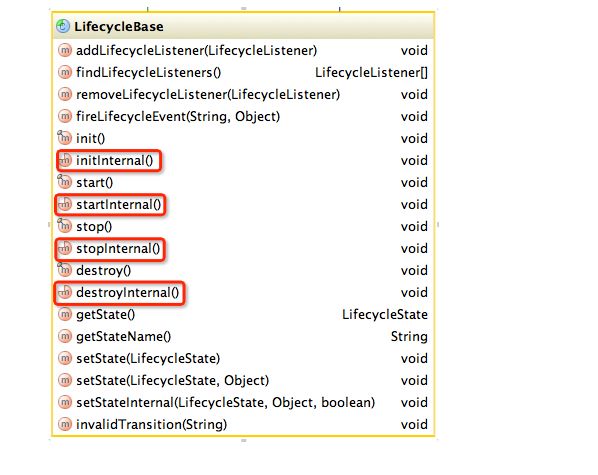The height and width of the screenshot is (475, 598).
Task: Click the method icon beside destroy()
Action: (x=64, y=270)
